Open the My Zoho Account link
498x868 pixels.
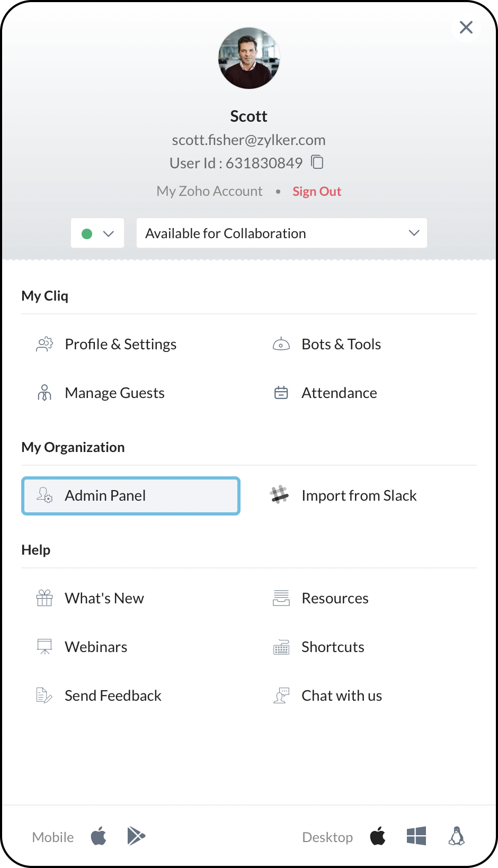(209, 192)
